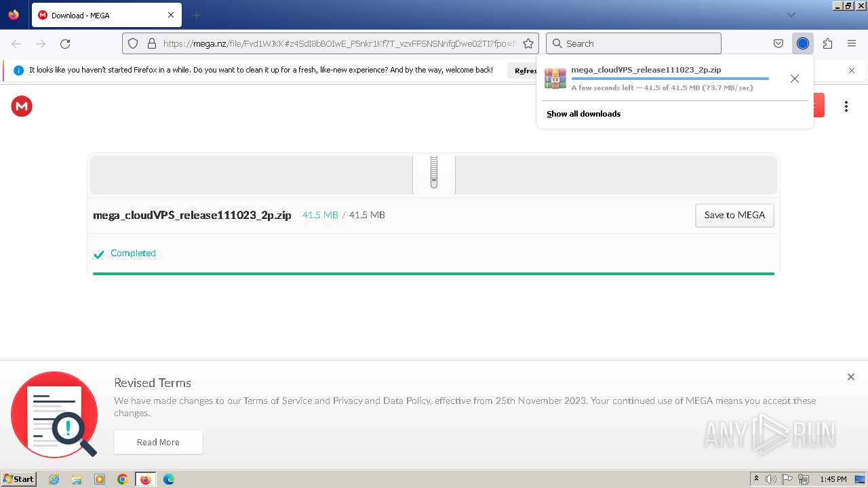Screen dimensions: 868x488
Task: Click the MEGA page download progress bar
Action: (433, 274)
